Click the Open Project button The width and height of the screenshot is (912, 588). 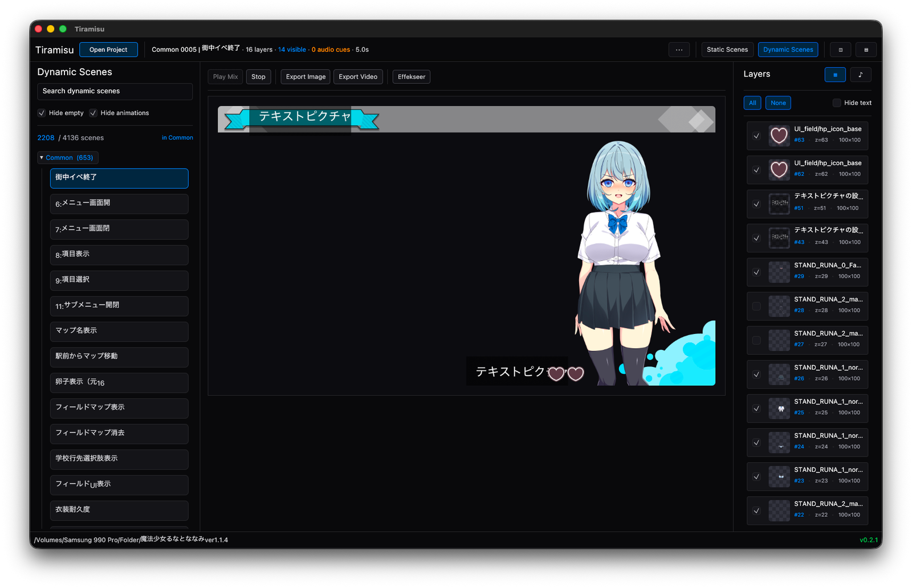108,50
